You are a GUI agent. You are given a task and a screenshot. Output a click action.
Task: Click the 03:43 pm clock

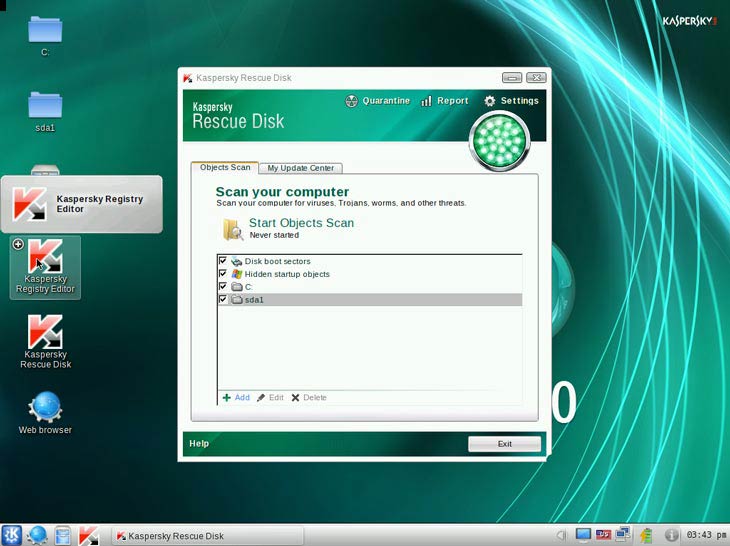706,535
